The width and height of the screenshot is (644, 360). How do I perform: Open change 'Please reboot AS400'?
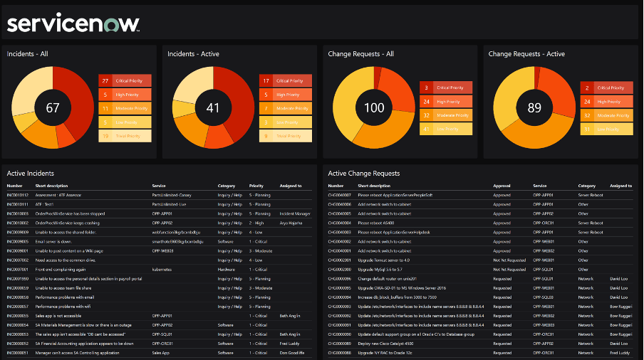[376, 223]
